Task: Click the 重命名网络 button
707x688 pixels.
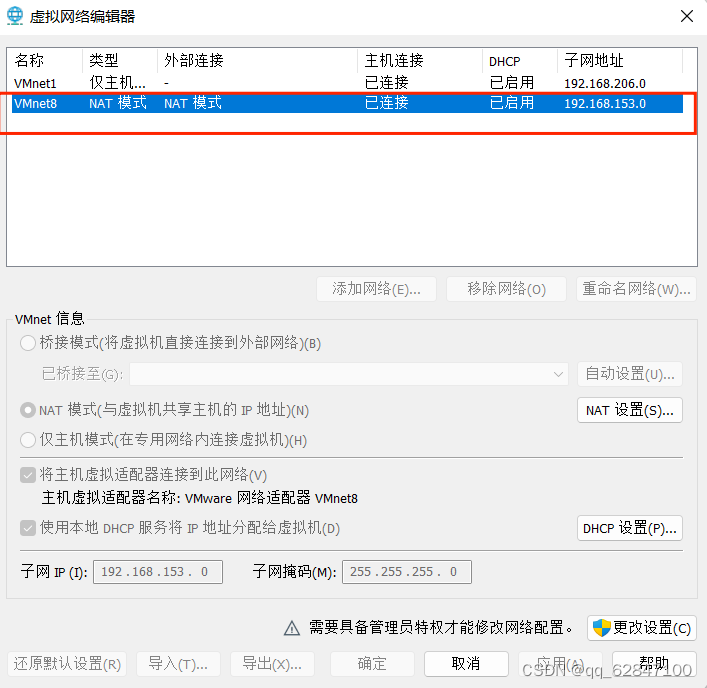Action: 636,289
